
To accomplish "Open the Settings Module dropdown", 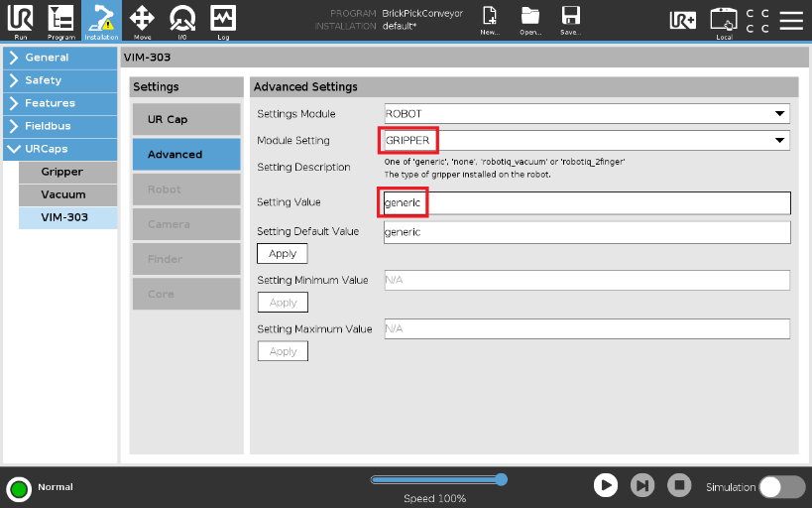I will click(587, 113).
